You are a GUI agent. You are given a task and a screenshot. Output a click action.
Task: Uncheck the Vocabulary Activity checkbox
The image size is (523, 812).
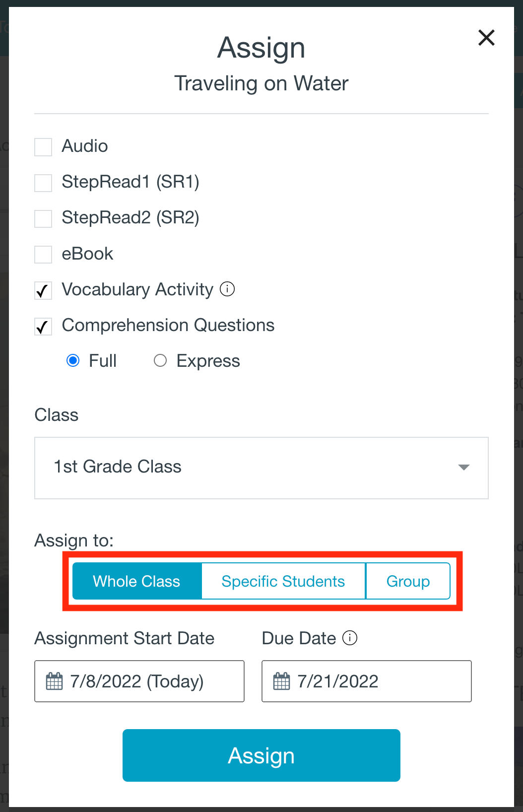(43, 290)
